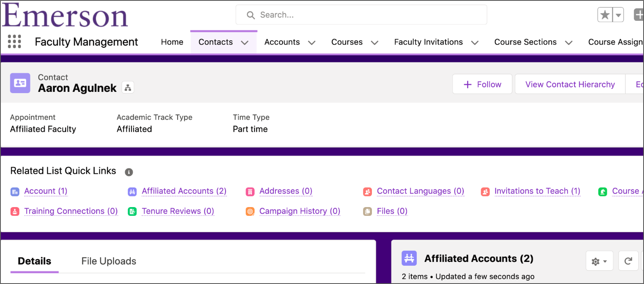
Task: Click the Faculty Management app name
Action: tap(87, 42)
